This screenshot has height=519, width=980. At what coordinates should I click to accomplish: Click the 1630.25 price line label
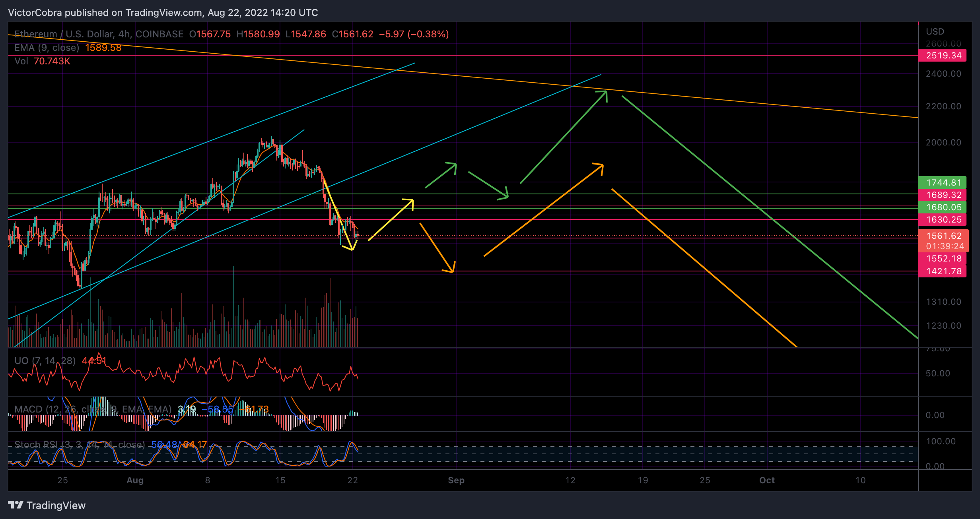[942, 219]
